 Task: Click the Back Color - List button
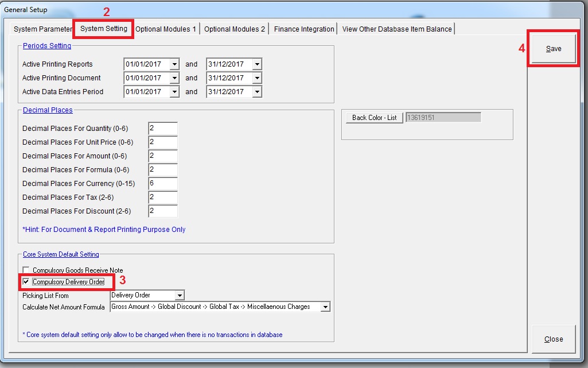tap(374, 118)
